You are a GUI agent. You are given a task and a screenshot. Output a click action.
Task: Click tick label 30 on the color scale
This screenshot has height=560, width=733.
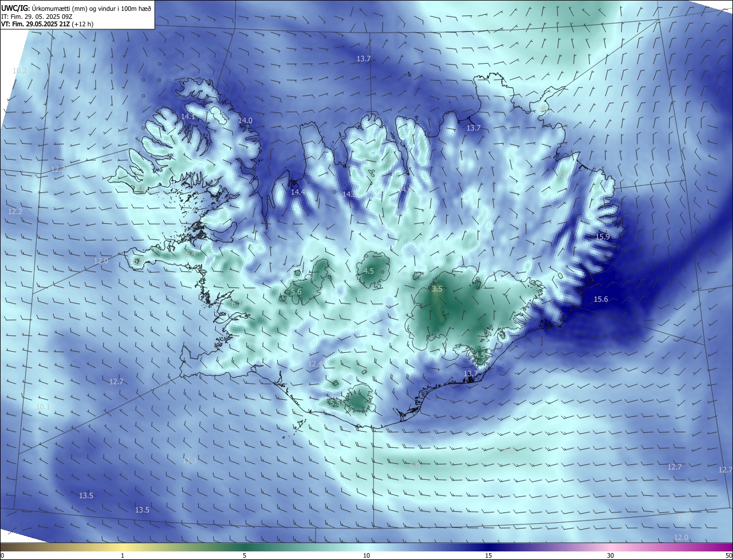[x=610, y=555]
